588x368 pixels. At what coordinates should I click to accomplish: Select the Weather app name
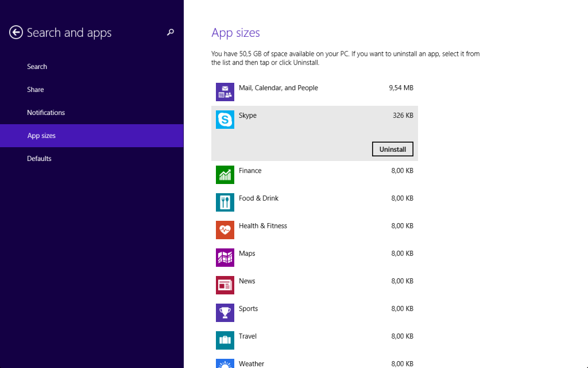tap(252, 363)
